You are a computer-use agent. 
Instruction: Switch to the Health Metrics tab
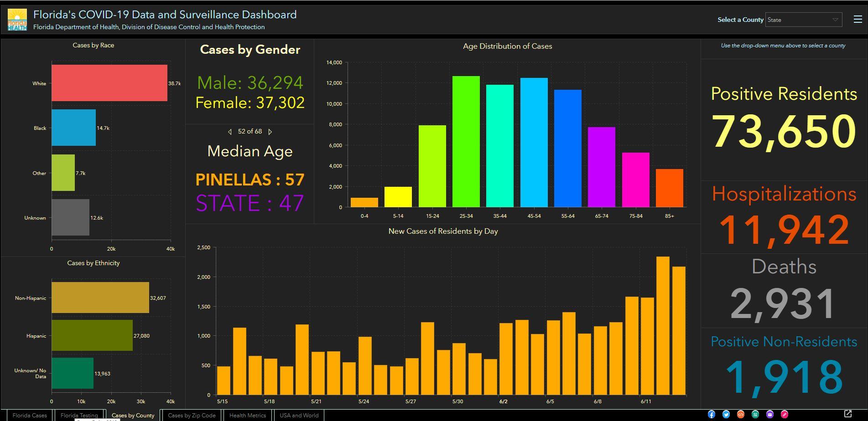click(247, 415)
